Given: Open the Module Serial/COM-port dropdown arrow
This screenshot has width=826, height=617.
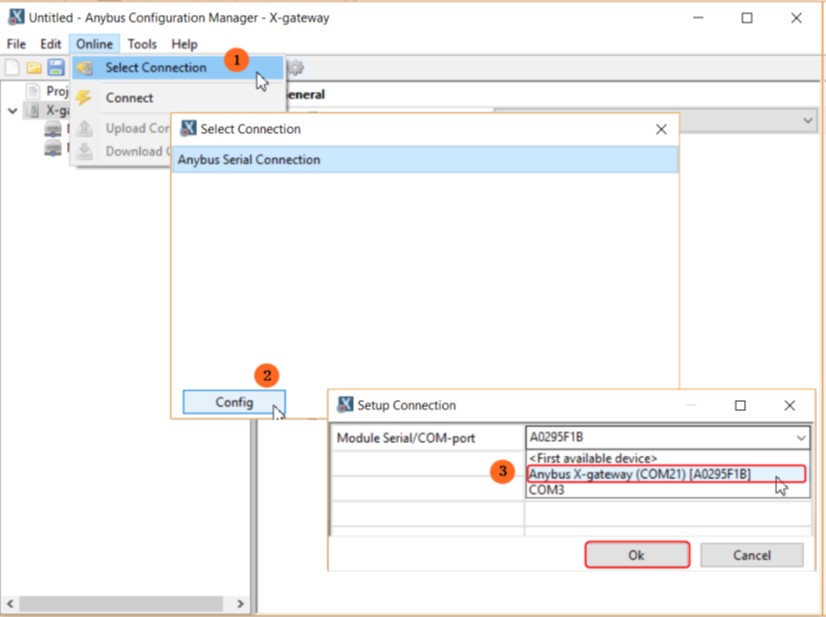Looking at the screenshot, I should click(801, 437).
